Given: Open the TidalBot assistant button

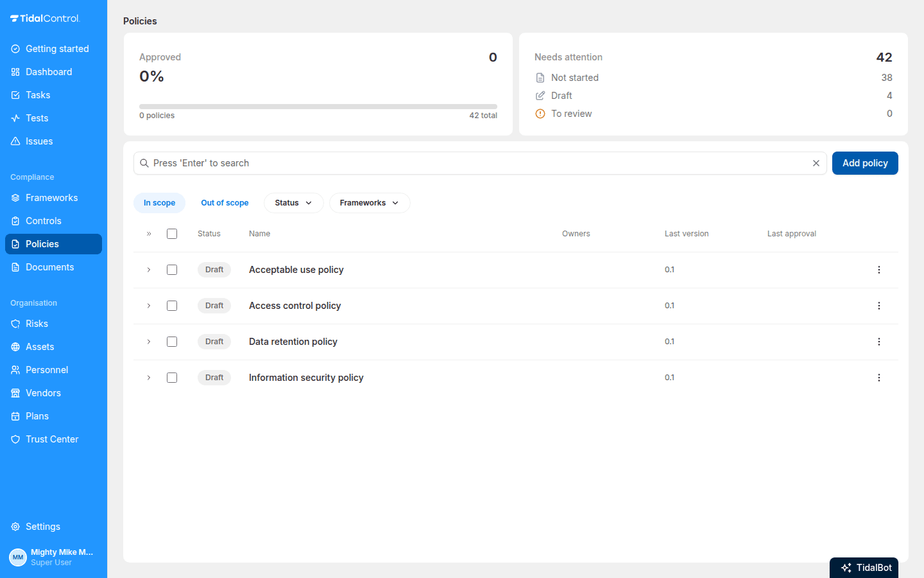Looking at the screenshot, I should pos(864,568).
